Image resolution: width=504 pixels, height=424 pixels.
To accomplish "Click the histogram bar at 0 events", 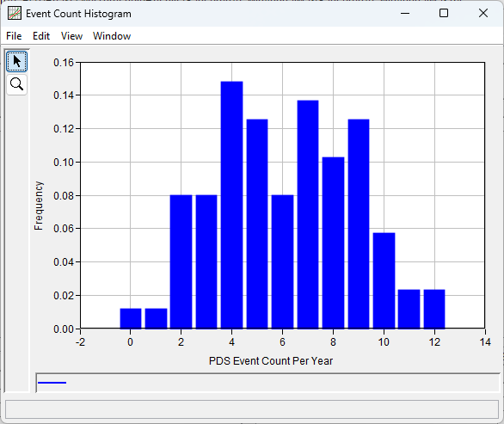I will click(131, 318).
